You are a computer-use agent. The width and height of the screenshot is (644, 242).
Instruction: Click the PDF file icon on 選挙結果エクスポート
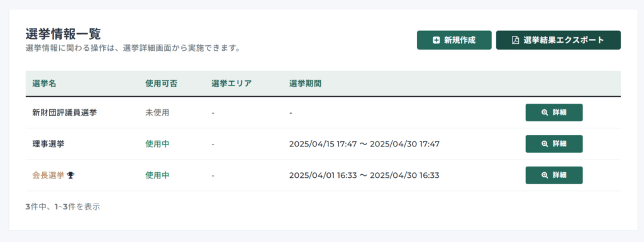[x=516, y=40]
